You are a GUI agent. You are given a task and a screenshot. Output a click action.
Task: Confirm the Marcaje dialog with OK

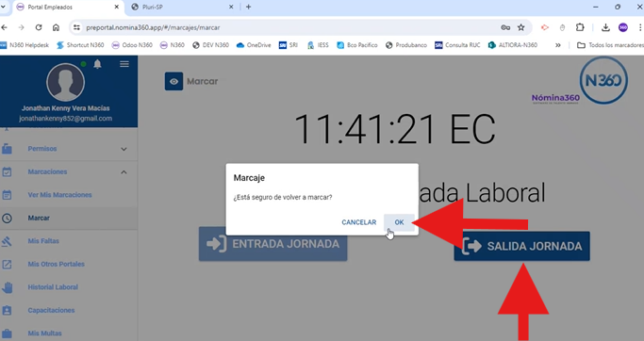point(399,222)
